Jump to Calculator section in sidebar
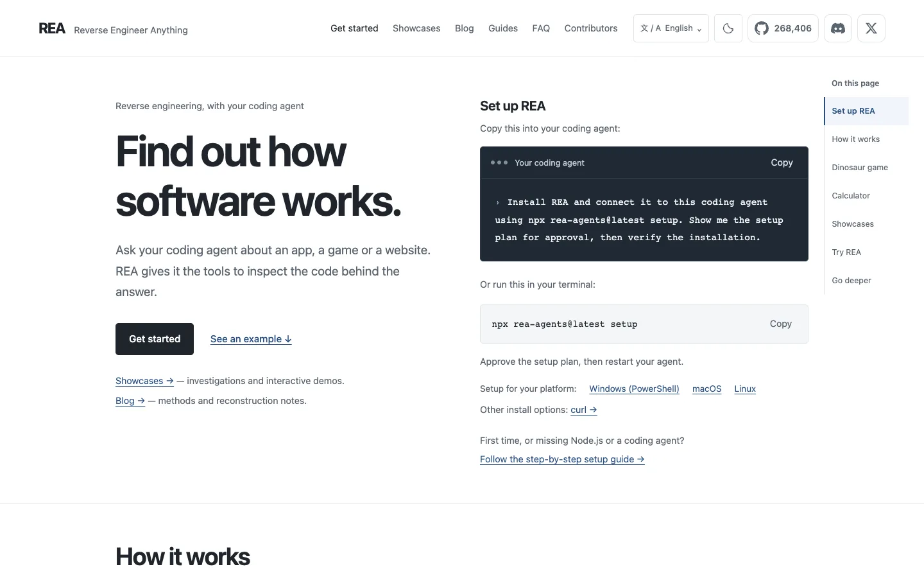Viewport: 924px width, 578px height. (866, 196)
